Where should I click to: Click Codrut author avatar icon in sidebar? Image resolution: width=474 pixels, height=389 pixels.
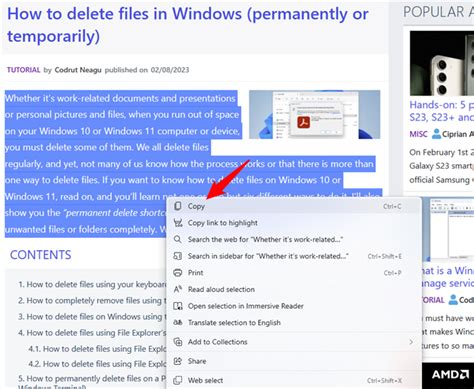coord(453,300)
